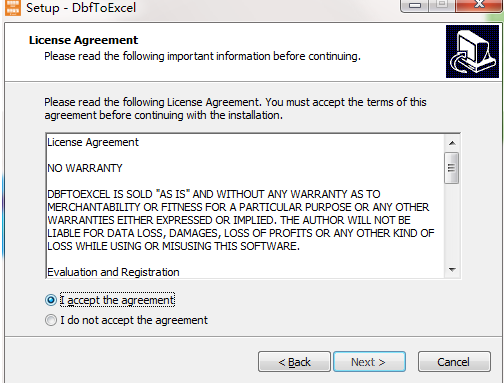504x383 pixels.
Task: Click the installer computer wizard image
Action: [x=472, y=52]
